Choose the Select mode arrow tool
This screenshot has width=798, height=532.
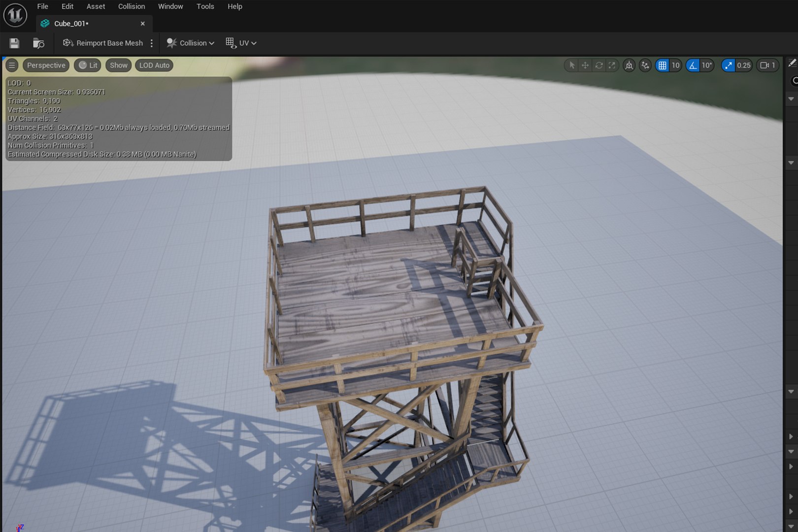[572, 65]
